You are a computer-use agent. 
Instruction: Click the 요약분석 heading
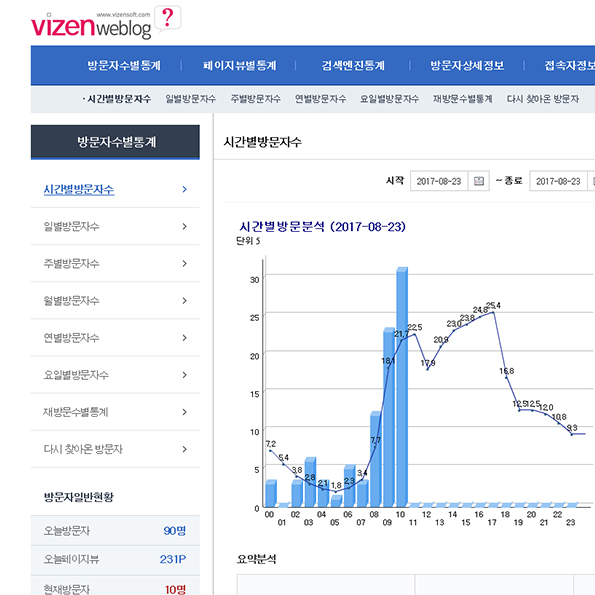[256, 559]
